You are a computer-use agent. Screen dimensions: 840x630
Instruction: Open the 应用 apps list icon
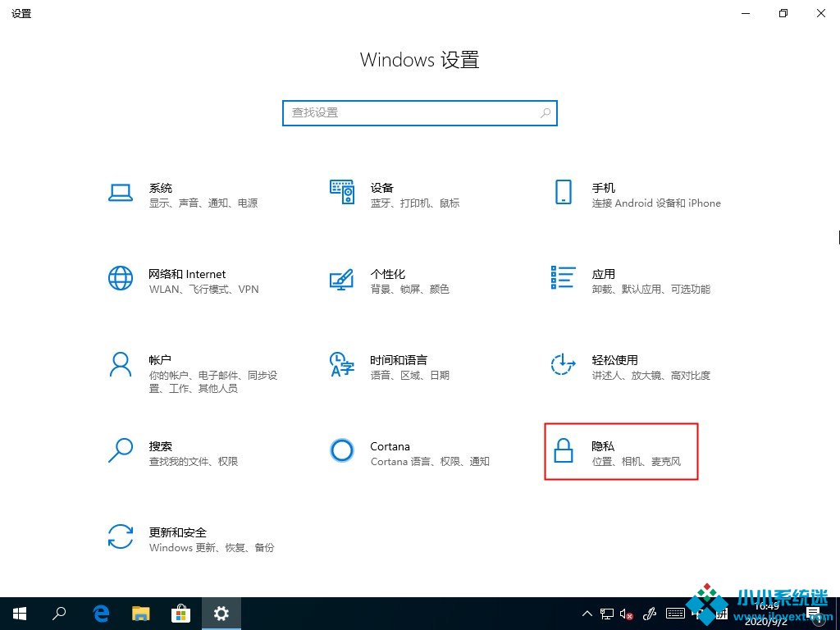pos(563,277)
